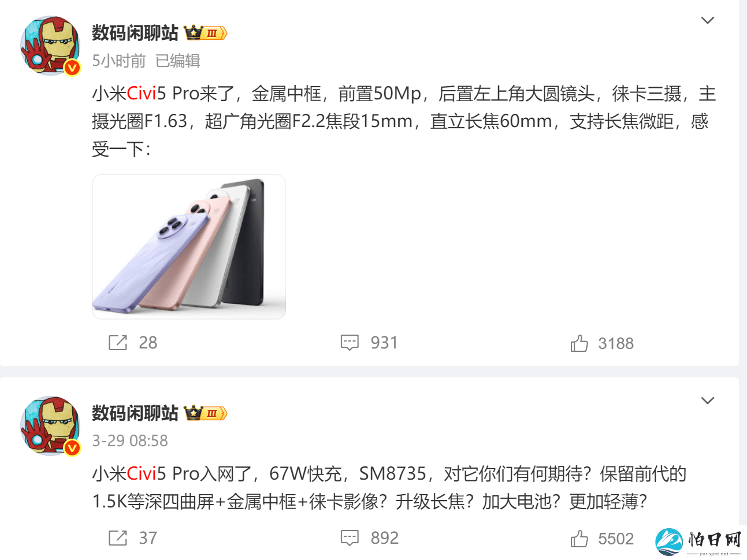Click the crown membership badge in the second post
The width and height of the screenshot is (747, 560).
click(206, 413)
